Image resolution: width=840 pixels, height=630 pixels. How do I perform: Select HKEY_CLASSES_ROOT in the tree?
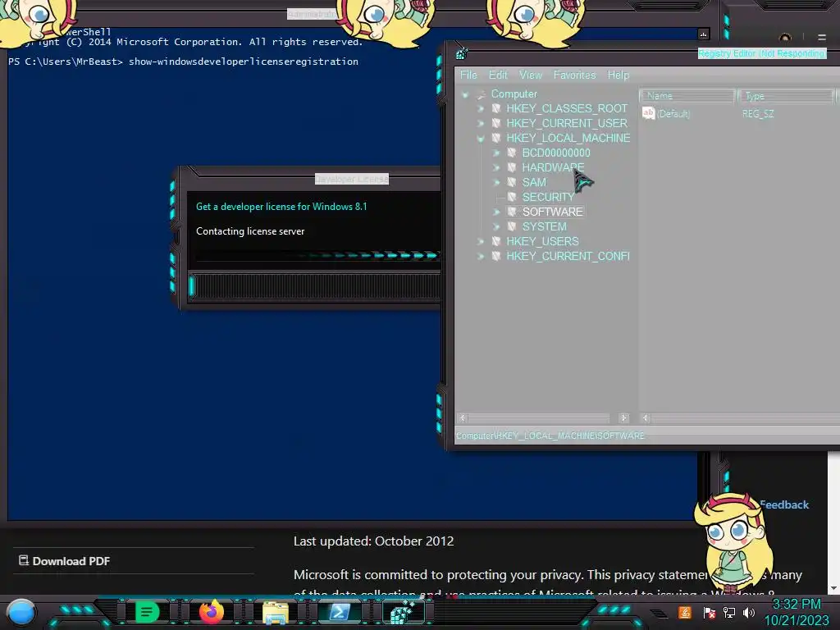click(x=567, y=109)
